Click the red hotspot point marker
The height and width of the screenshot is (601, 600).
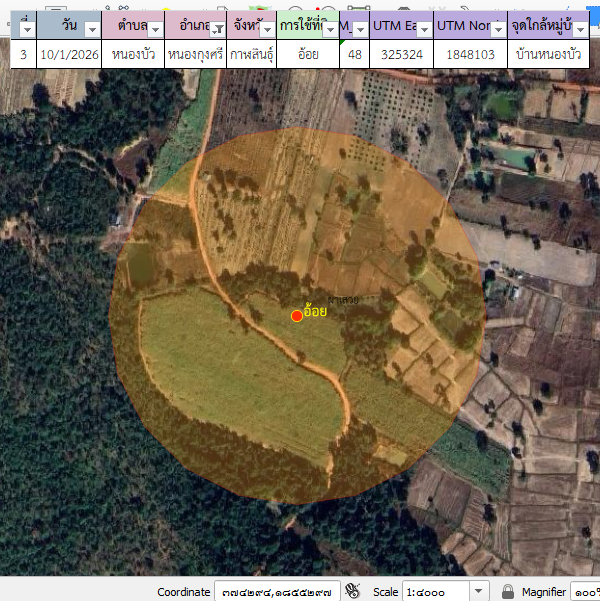[x=296, y=316]
